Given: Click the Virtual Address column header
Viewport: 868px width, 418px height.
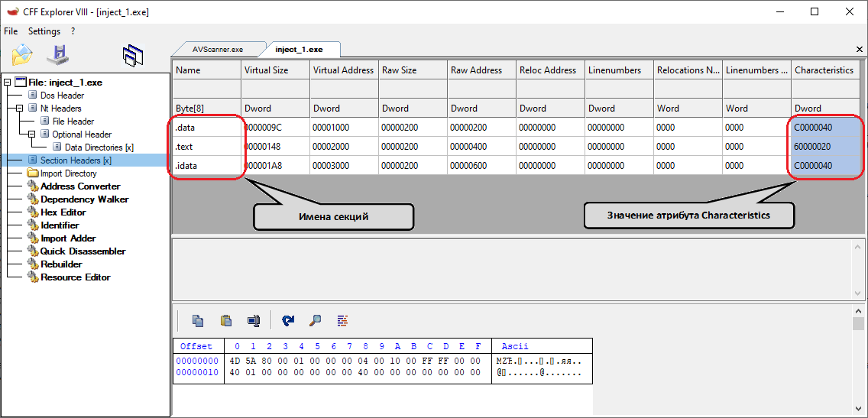Looking at the screenshot, I should pos(344,70).
